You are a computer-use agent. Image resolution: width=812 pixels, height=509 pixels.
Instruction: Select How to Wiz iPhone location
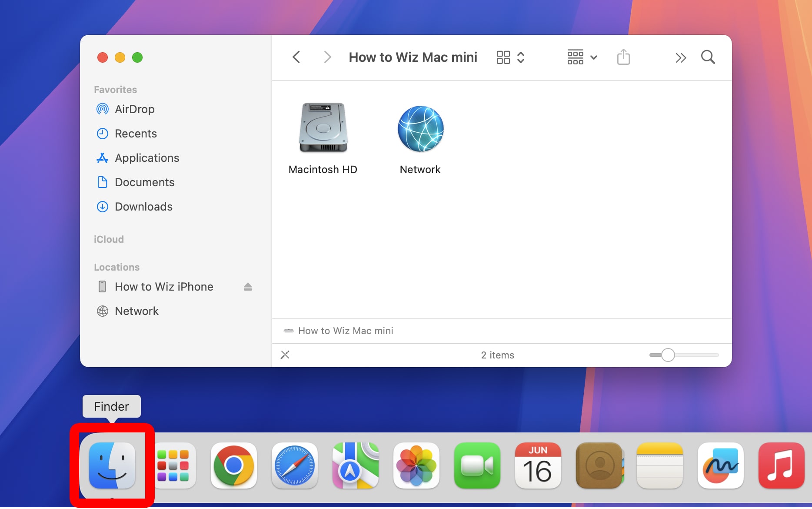(x=163, y=287)
